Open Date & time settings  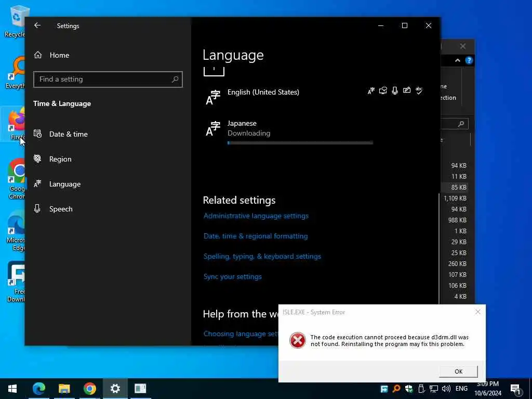61,134
